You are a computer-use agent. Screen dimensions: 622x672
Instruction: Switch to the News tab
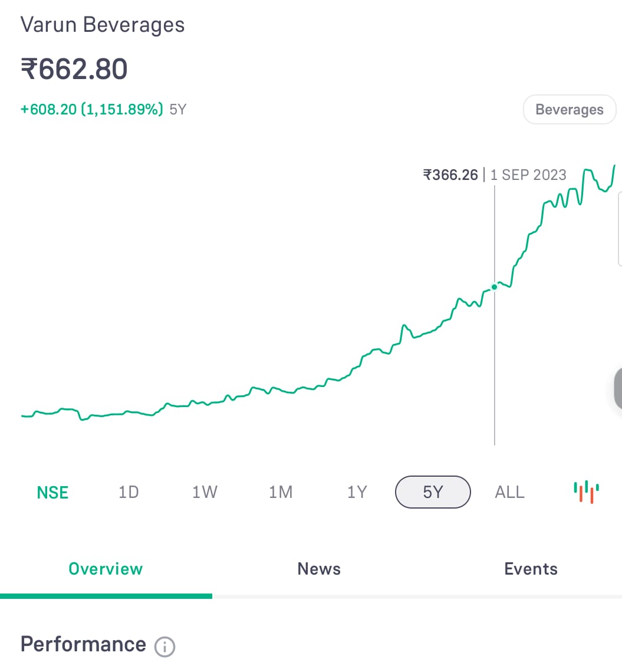click(319, 569)
